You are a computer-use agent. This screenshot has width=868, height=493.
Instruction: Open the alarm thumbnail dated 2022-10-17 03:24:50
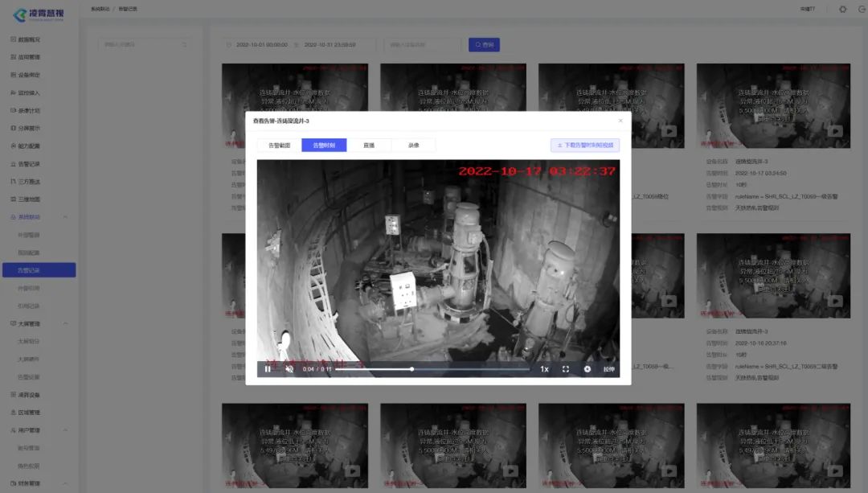pos(773,105)
